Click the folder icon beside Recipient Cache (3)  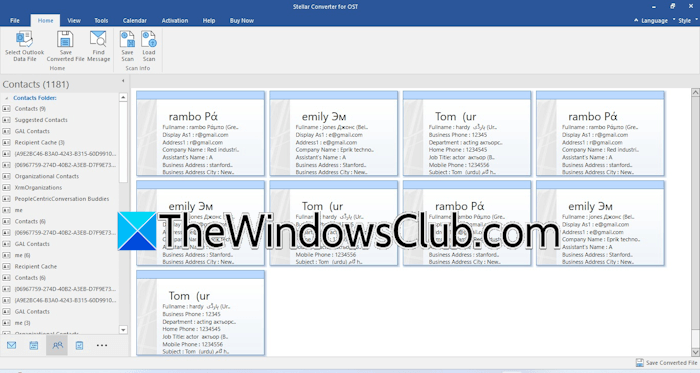(x=6, y=143)
